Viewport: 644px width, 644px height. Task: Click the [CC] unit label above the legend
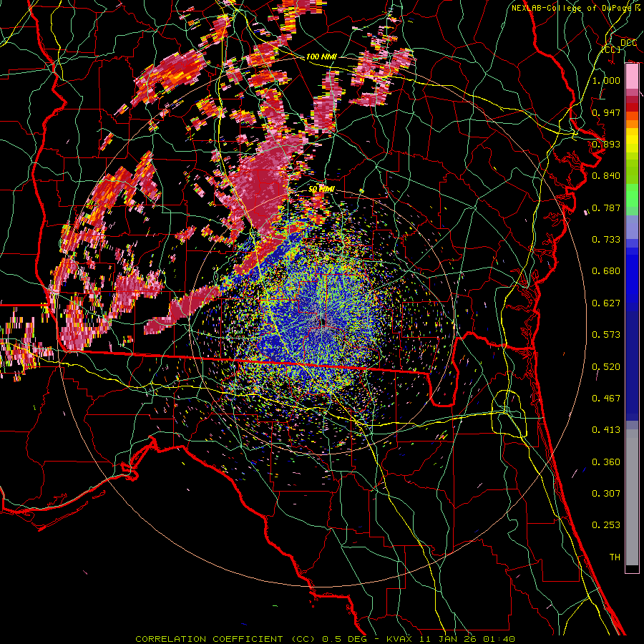(611, 49)
